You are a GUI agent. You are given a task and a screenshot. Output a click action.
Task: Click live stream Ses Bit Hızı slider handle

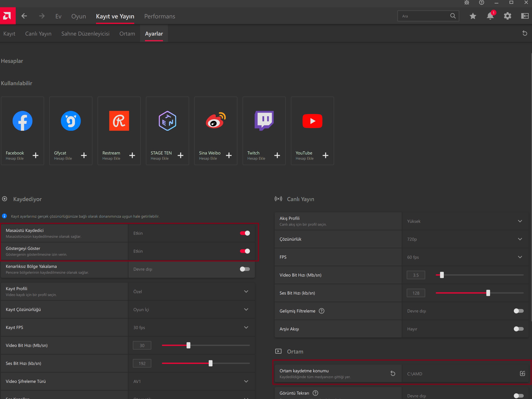(x=488, y=293)
